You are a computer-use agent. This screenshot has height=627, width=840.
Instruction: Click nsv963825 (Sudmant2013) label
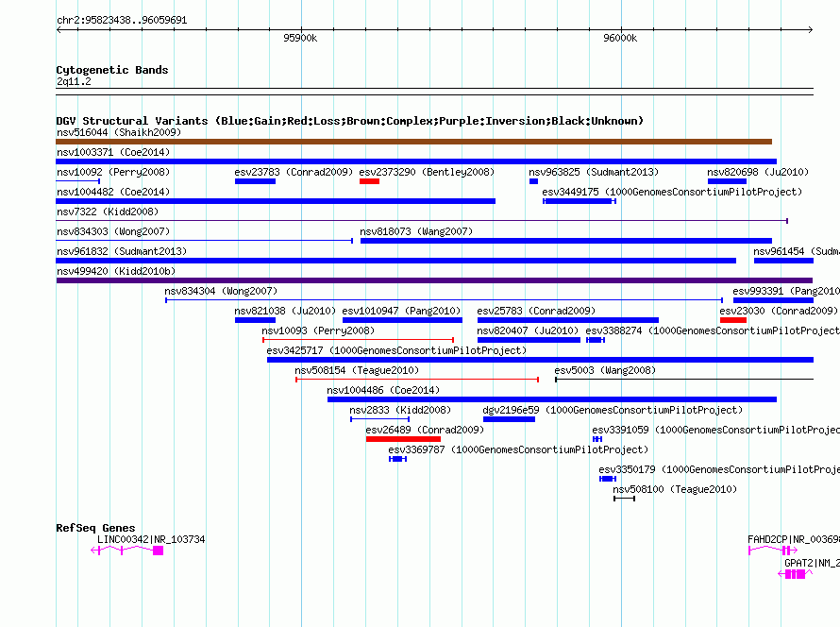(x=594, y=172)
